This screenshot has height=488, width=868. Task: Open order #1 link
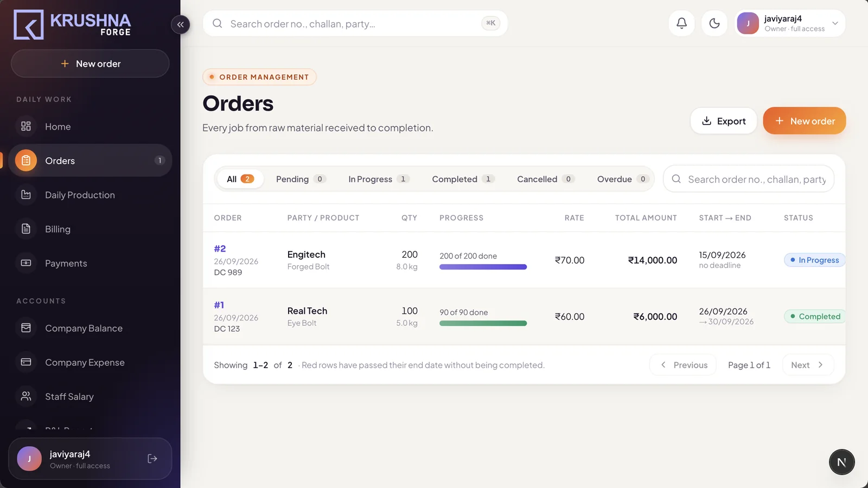pos(219,305)
